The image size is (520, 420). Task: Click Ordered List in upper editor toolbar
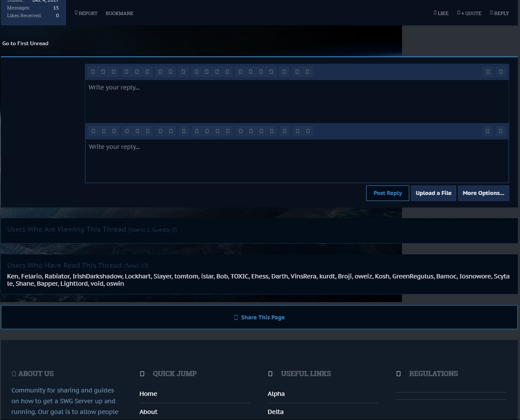[206, 72]
